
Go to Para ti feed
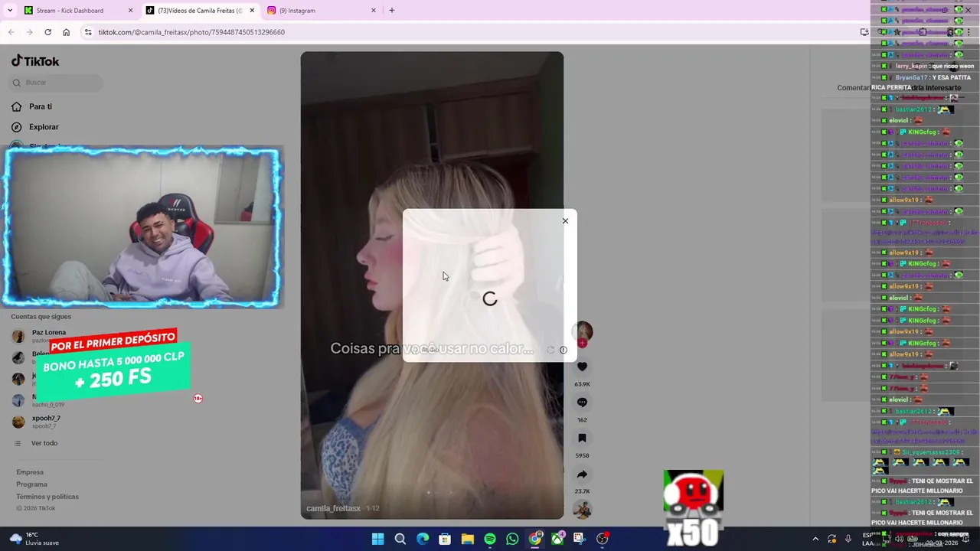click(x=40, y=106)
